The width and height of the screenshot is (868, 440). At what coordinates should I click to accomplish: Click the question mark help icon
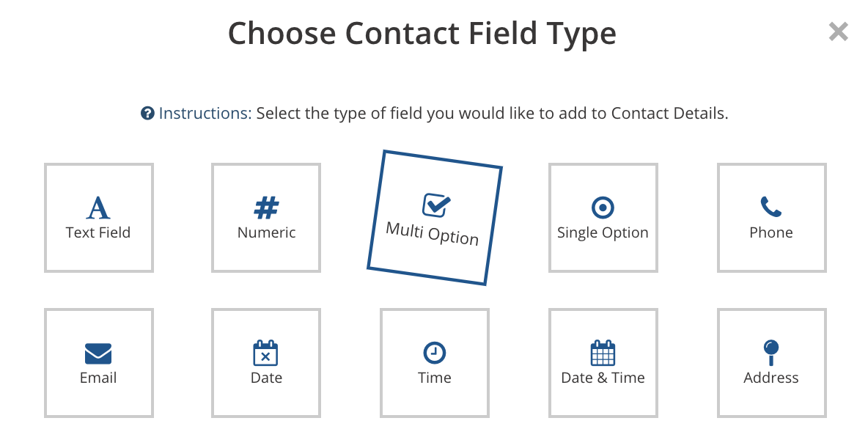[x=147, y=114]
